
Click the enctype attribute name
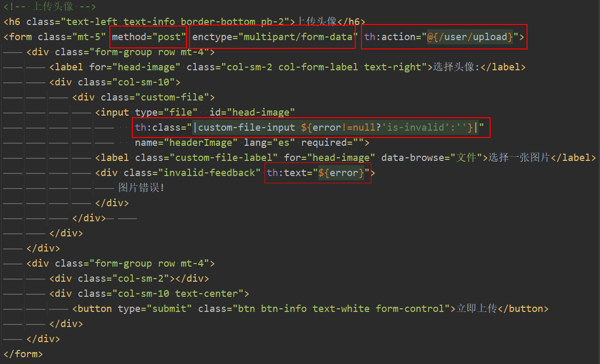tap(212, 37)
